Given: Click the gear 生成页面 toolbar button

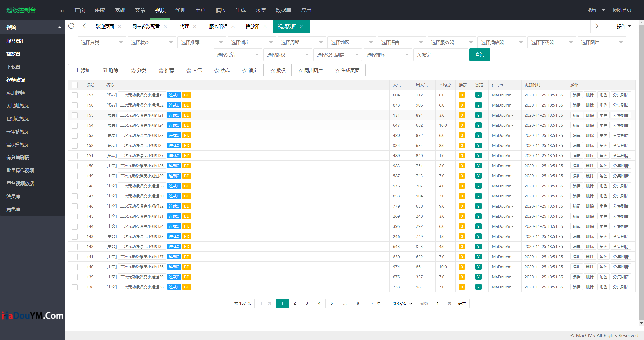Looking at the screenshot, I should (347, 70).
